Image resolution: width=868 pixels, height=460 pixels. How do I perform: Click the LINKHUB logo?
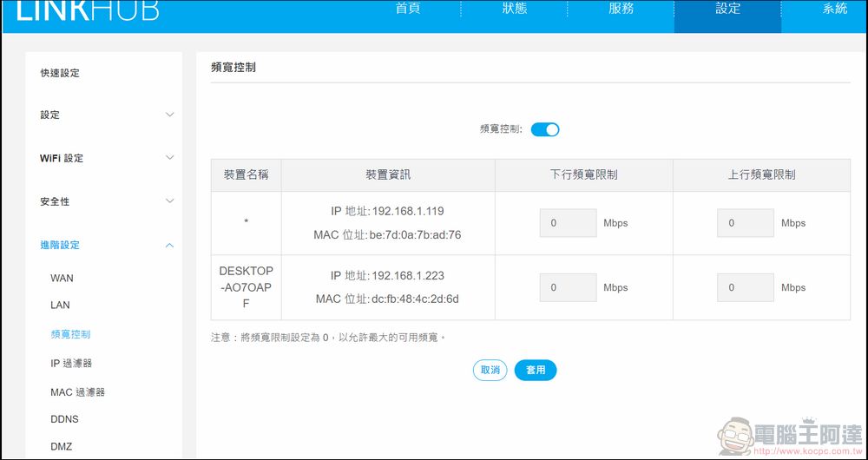[x=87, y=10]
